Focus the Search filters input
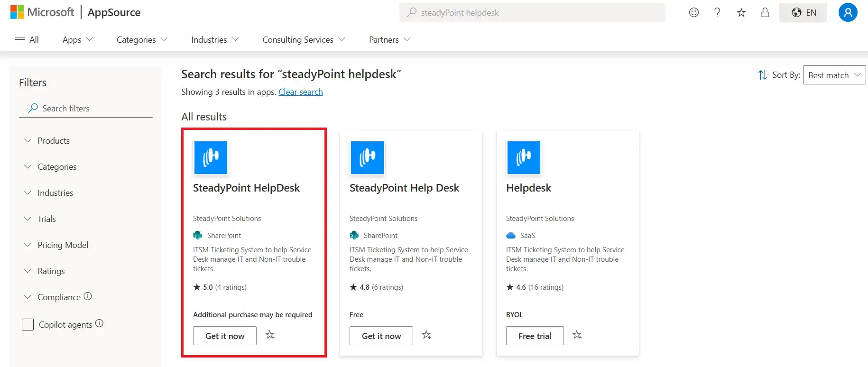This screenshot has height=367, width=868. tap(86, 108)
